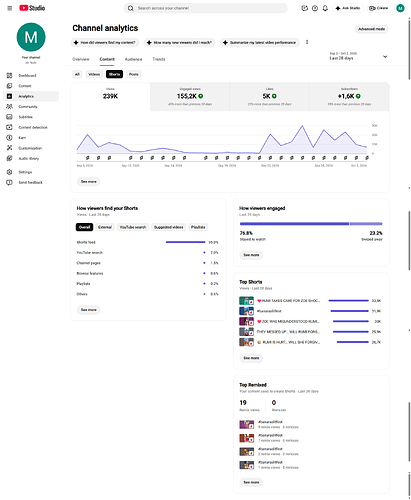This screenshot has height=500, width=411.
Task: Click the first video marker under the chart
Action: (x=88, y=158)
